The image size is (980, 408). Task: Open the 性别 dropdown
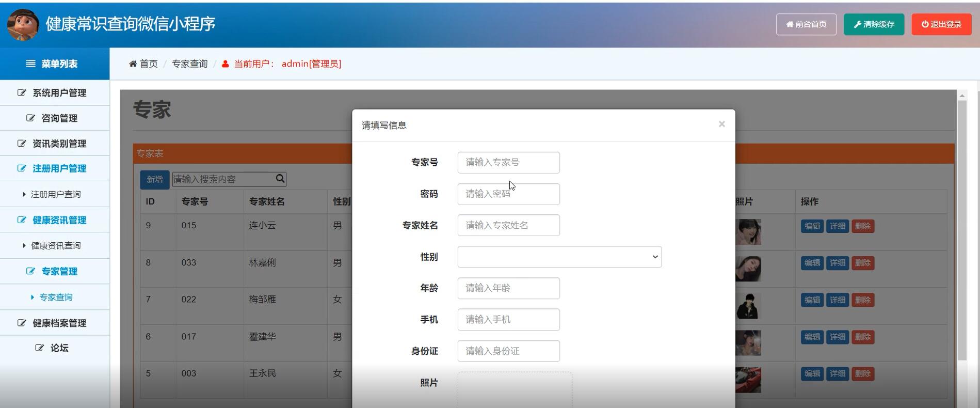(x=559, y=257)
